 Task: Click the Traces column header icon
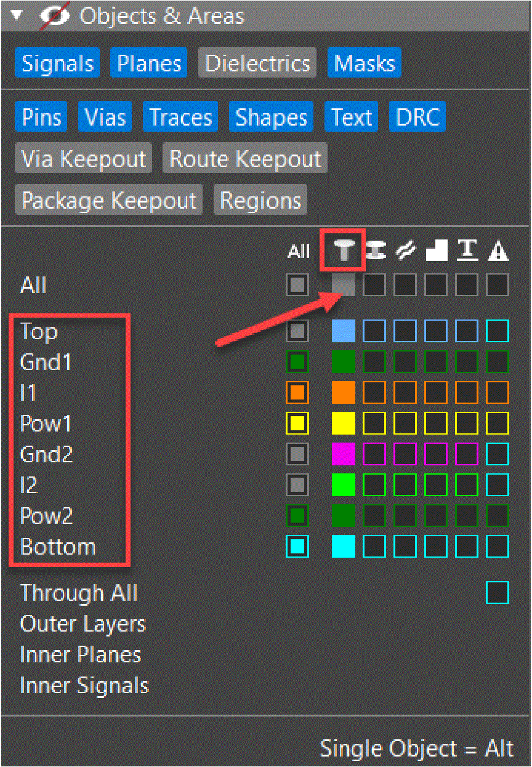(405, 250)
